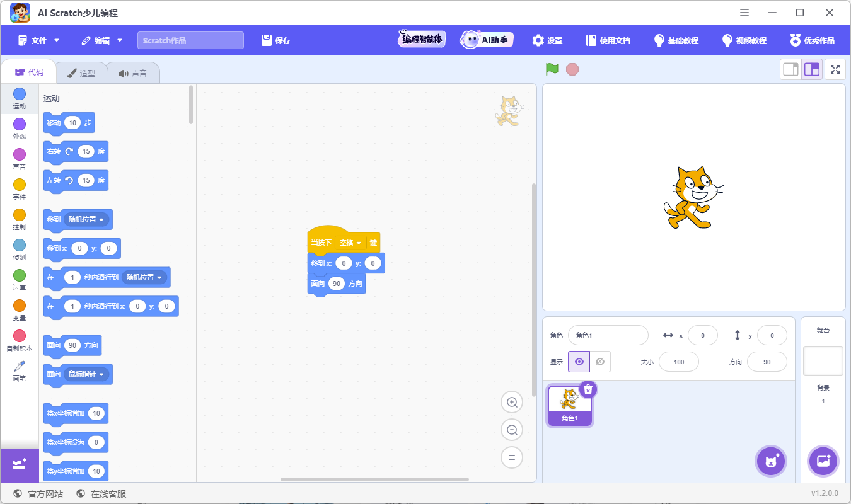This screenshot has width=851, height=504.
Task: Open the 在线客服 online support link
Action: tap(101, 494)
